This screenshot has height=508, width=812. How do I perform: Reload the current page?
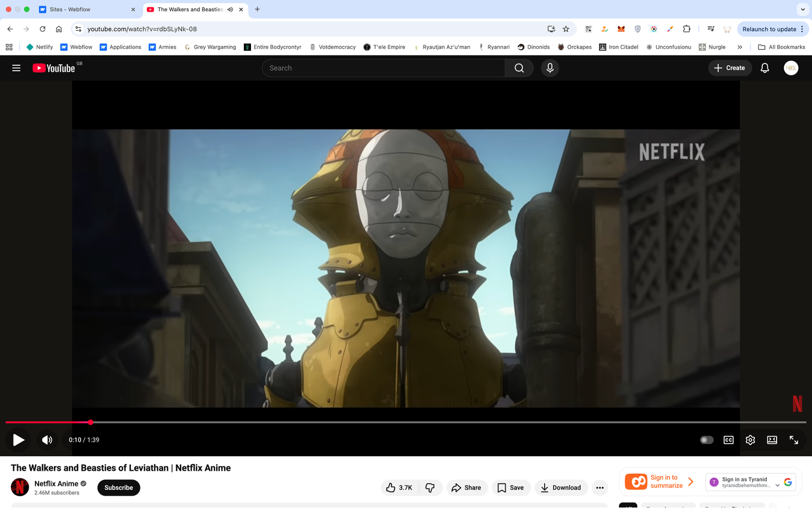click(43, 29)
